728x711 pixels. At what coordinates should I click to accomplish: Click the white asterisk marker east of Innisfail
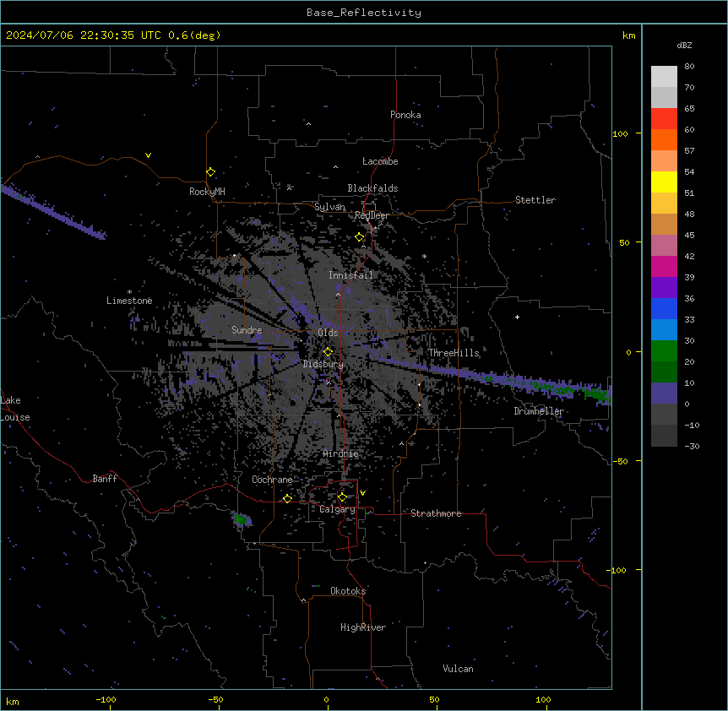tap(424, 256)
